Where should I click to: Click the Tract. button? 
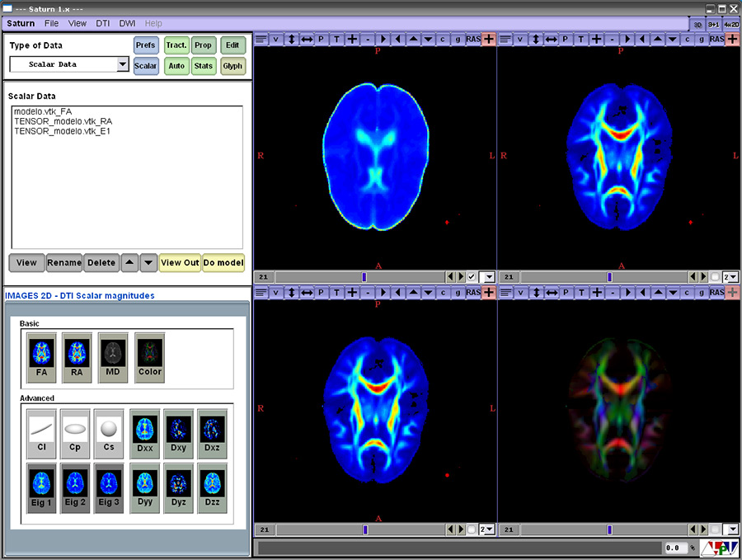176,45
